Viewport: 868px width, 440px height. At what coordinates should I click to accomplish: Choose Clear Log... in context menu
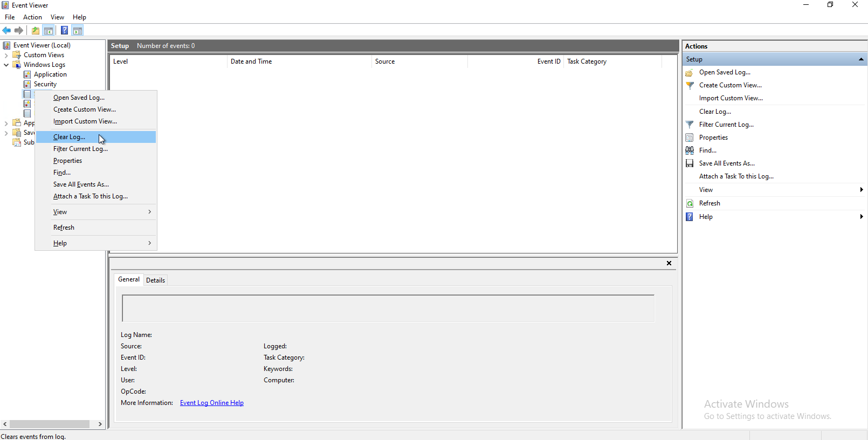point(96,137)
